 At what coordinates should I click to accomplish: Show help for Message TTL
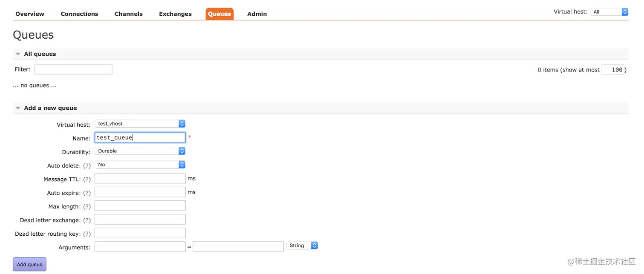pyautogui.click(x=87, y=179)
